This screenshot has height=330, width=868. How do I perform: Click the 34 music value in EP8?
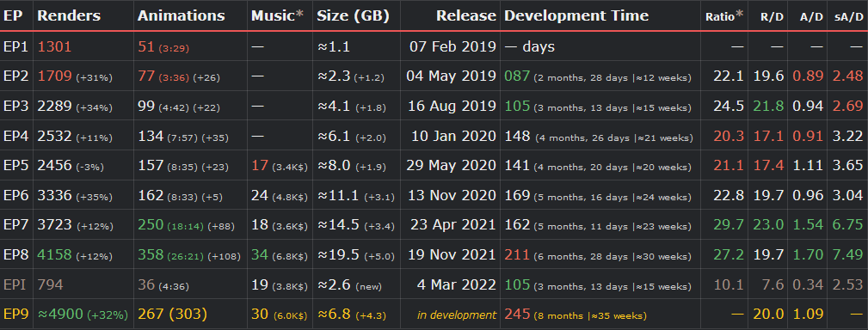[x=260, y=255]
